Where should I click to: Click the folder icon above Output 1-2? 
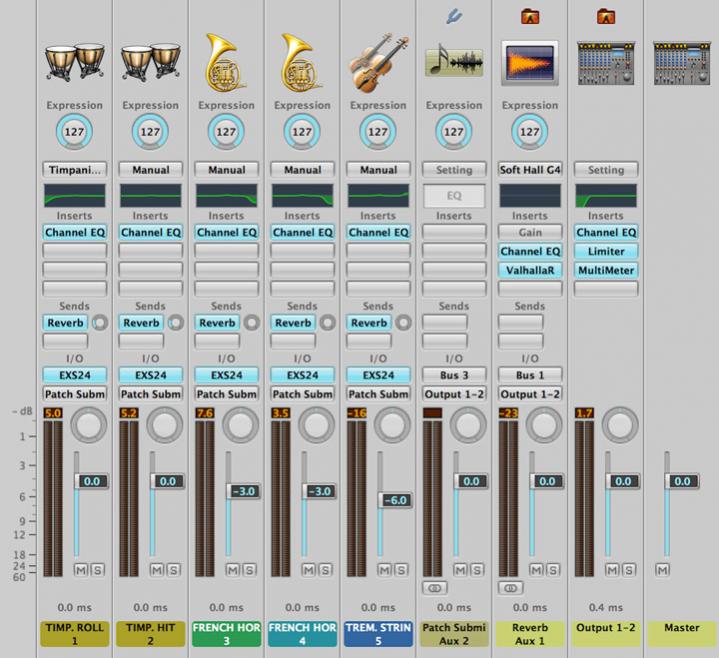[606, 17]
